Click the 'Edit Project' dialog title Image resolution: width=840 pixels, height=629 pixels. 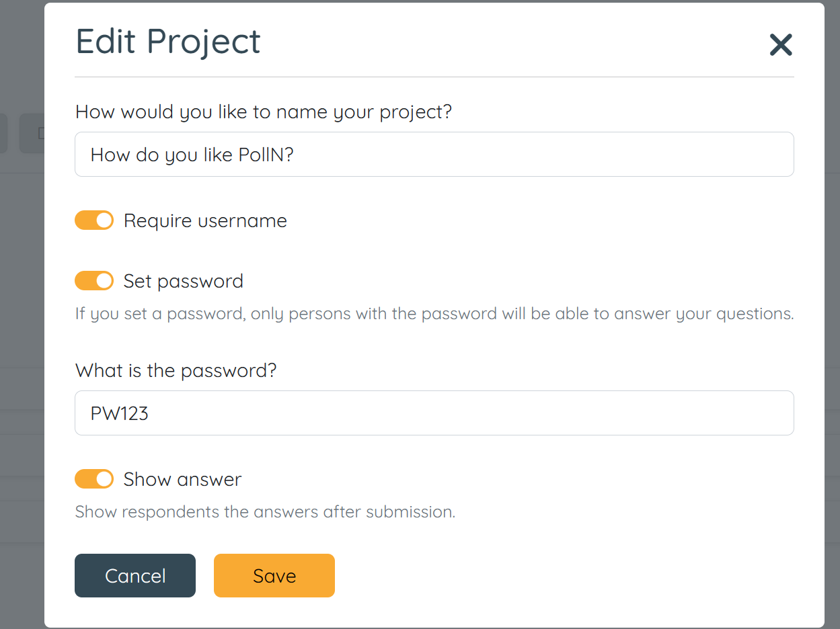pos(167,42)
